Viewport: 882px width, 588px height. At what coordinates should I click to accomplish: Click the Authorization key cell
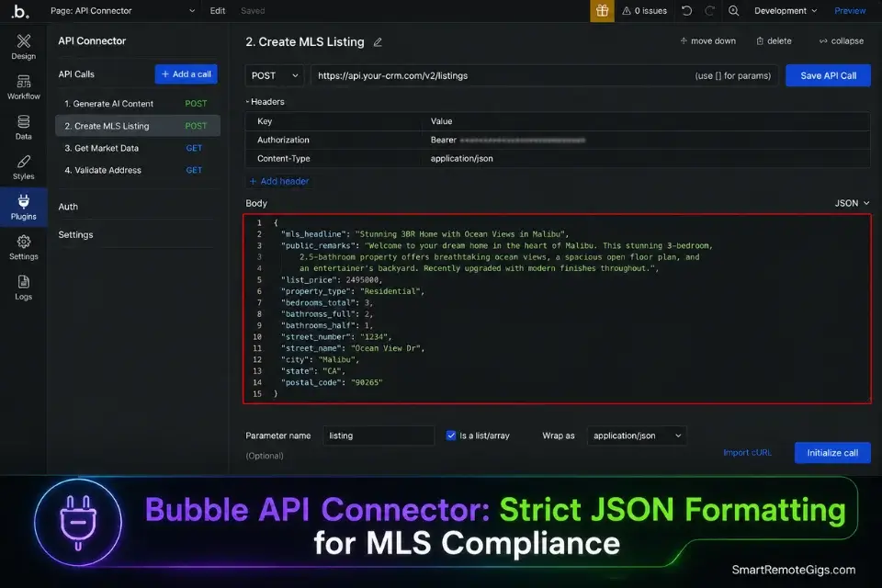click(334, 140)
